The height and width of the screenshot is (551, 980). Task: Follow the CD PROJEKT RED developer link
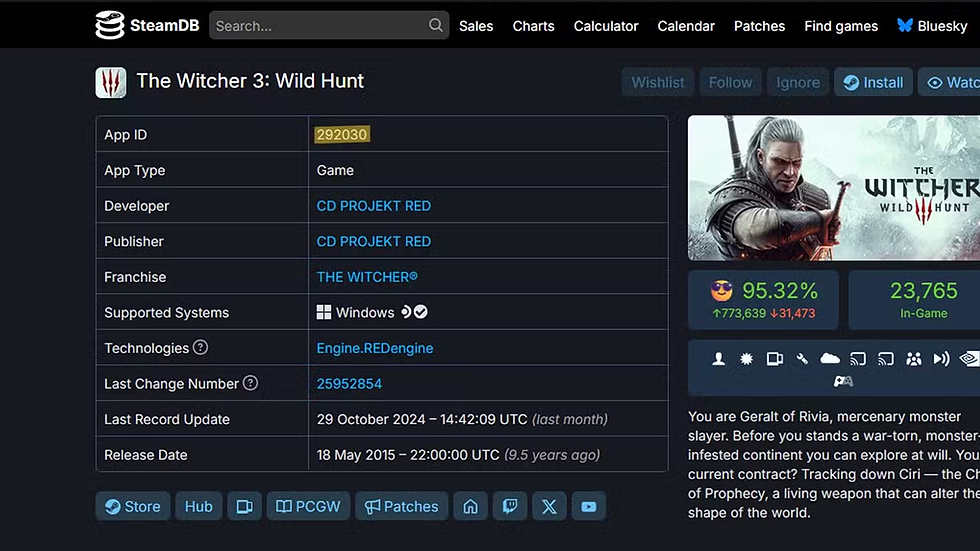tap(374, 206)
